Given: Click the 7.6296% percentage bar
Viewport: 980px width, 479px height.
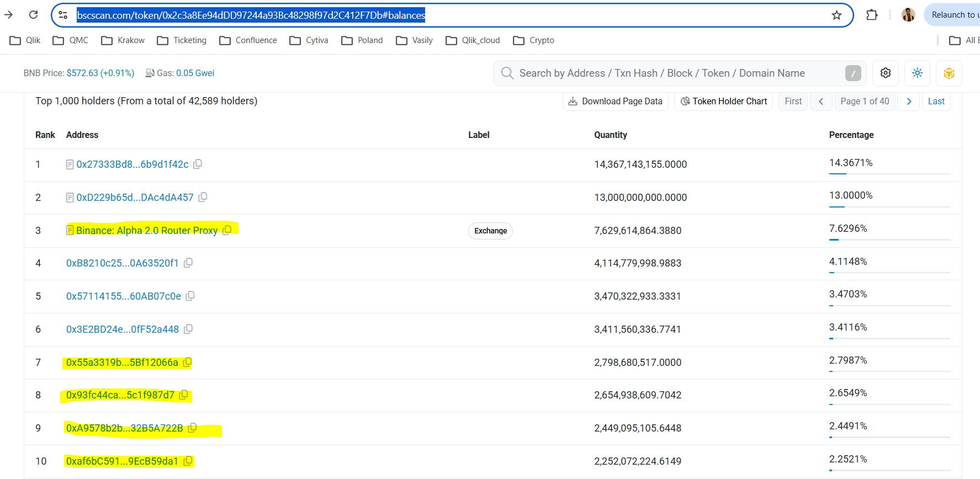Looking at the screenshot, I should [889, 239].
